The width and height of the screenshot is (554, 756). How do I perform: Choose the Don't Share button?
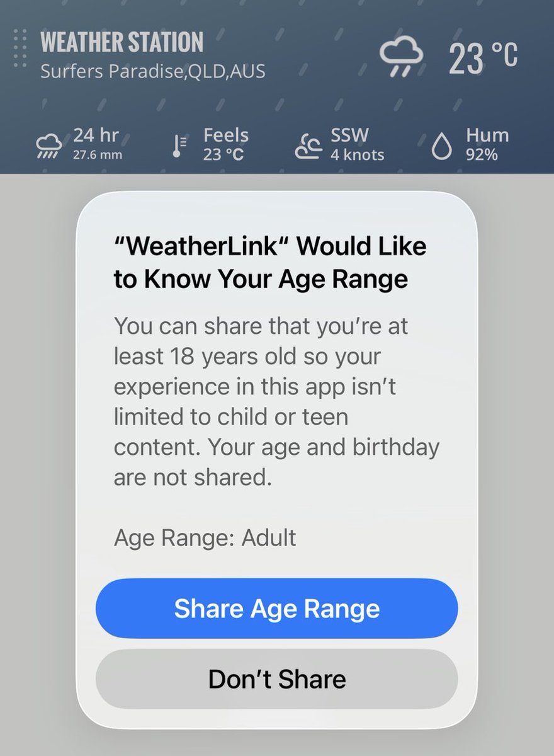(x=276, y=679)
